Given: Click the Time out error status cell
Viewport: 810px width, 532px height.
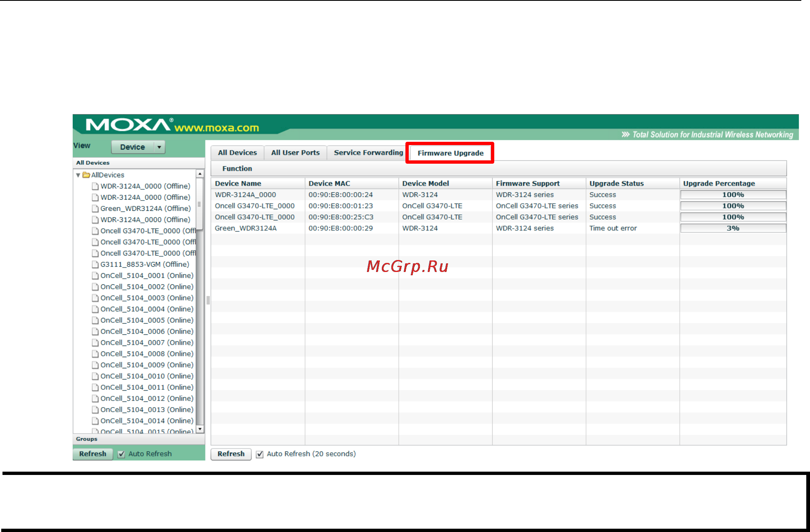Looking at the screenshot, I should (613, 228).
